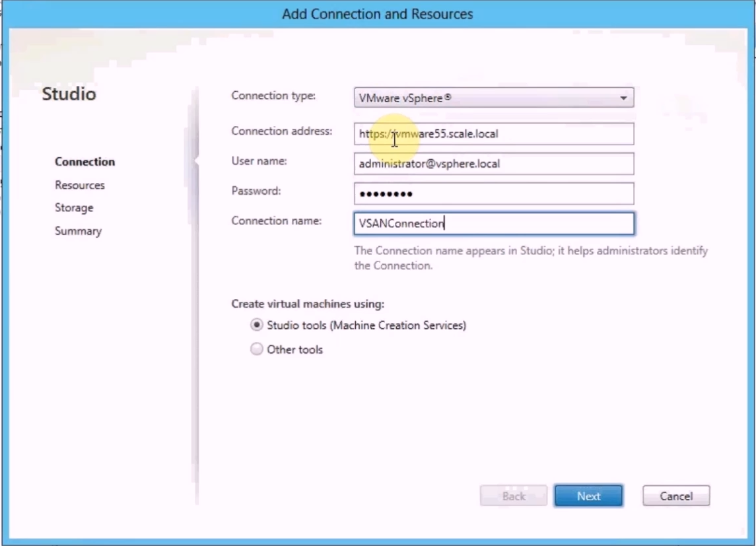Image resolution: width=756 pixels, height=546 pixels.
Task: Click the Cancel button
Action: click(675, 496)
